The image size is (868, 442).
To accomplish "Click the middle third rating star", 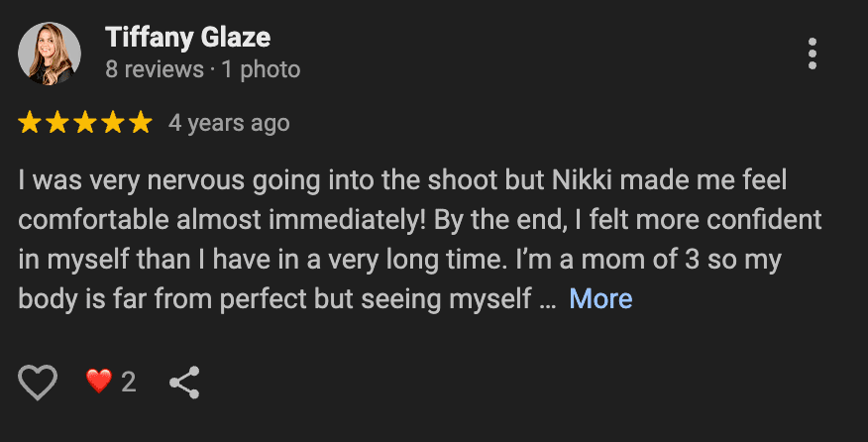I will [85, 123].
